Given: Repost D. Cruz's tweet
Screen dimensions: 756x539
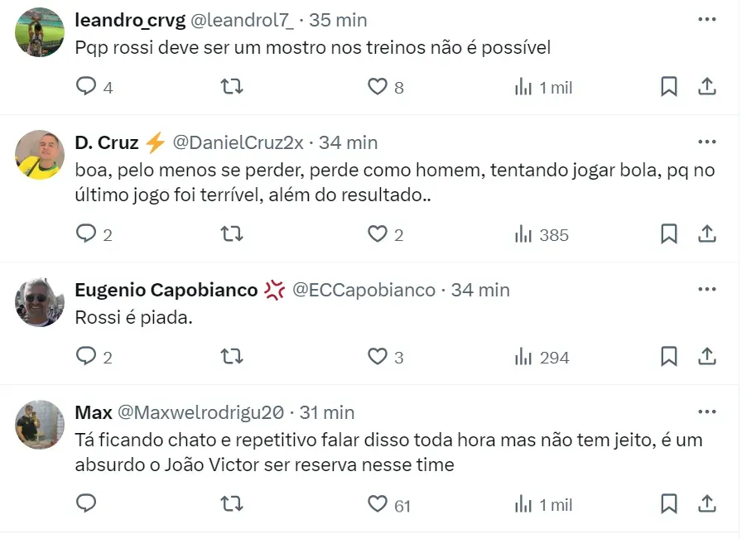Looking at the screenshot, I should [232, 234].
